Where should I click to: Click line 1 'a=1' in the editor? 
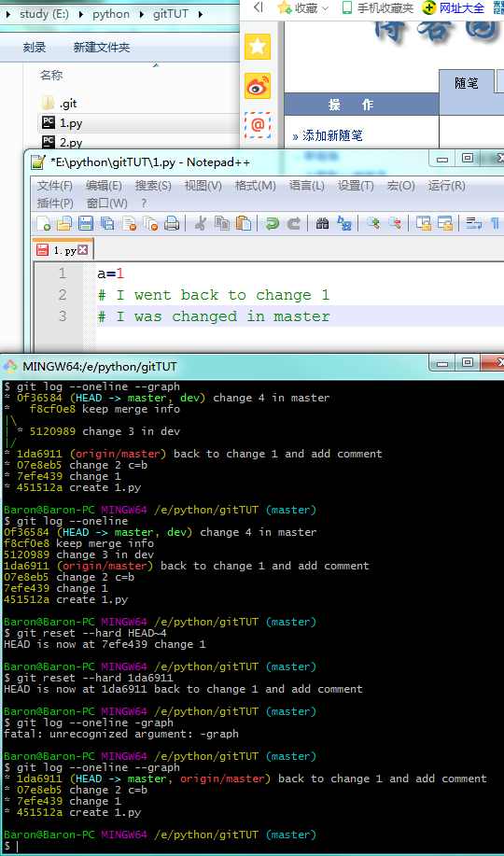point(111,273)
